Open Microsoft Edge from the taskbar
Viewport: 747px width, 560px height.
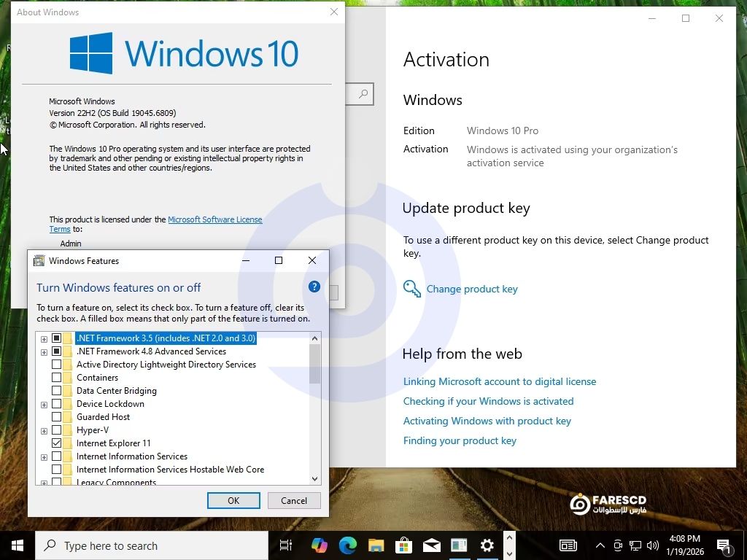tap(347, 545)
